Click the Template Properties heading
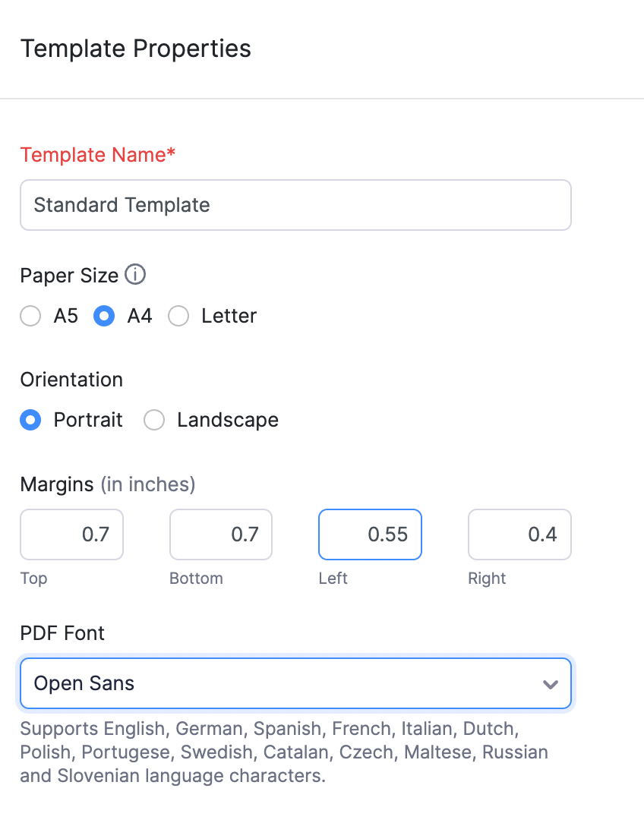Viewport: 644px width, 823px height. click(x=136, y=49)
